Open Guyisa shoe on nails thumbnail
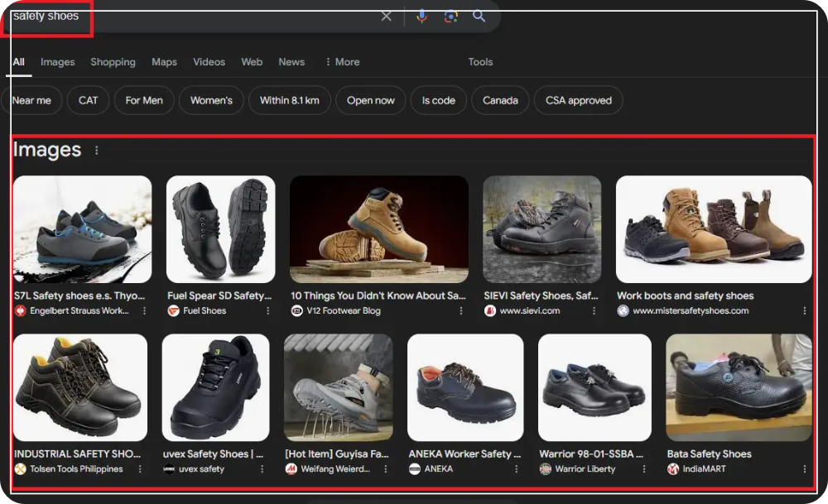This screenshot has width=828, height=504. pyautogui.click(x=339, y=387)
